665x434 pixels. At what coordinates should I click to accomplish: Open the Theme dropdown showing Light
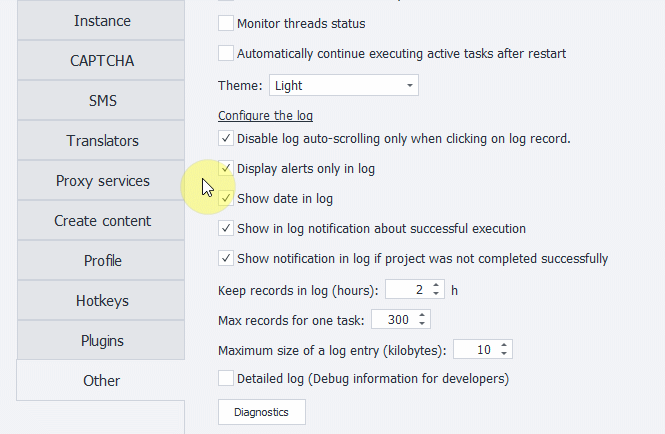[344, 85]
